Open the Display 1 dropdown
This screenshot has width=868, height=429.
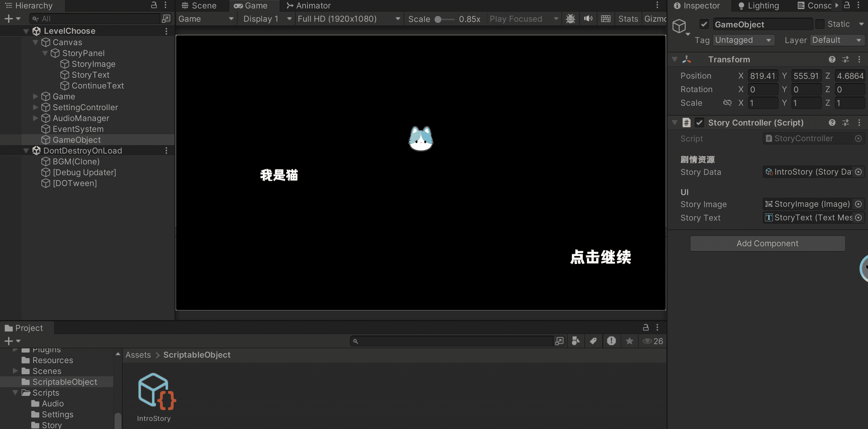click(267, 19)
